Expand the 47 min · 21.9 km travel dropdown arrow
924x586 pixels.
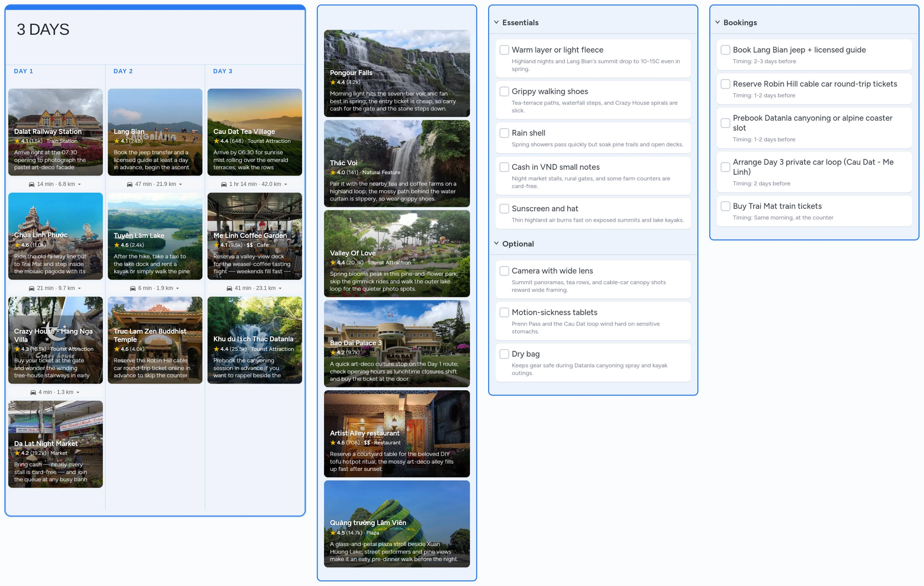pos(180,184)
